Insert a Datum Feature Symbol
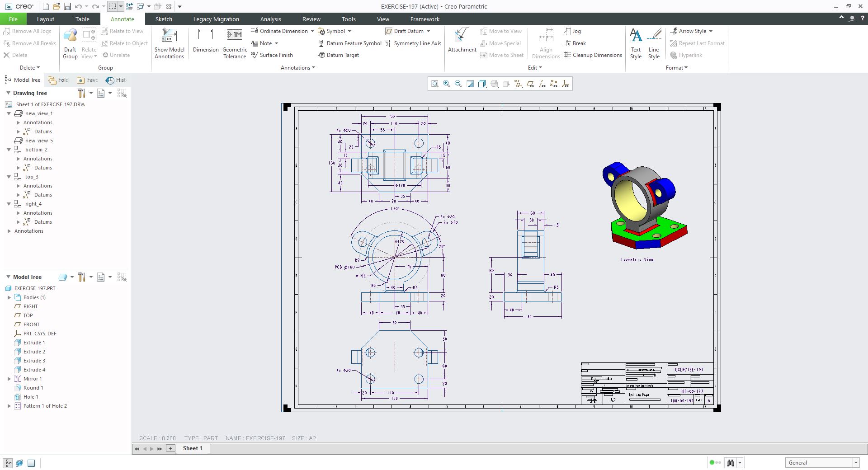The image size is (868, 470). click(350, 43)
